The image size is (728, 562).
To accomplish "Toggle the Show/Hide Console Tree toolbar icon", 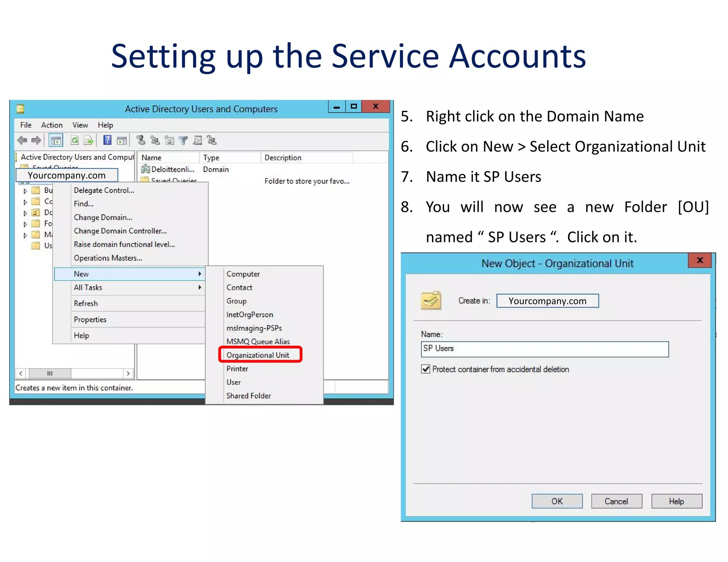I will [56, 140].
